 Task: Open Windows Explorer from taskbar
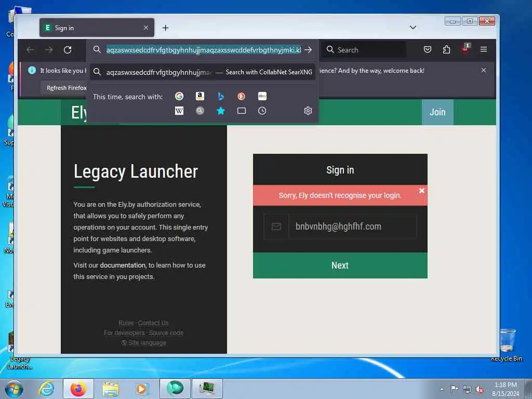point(111,389)
